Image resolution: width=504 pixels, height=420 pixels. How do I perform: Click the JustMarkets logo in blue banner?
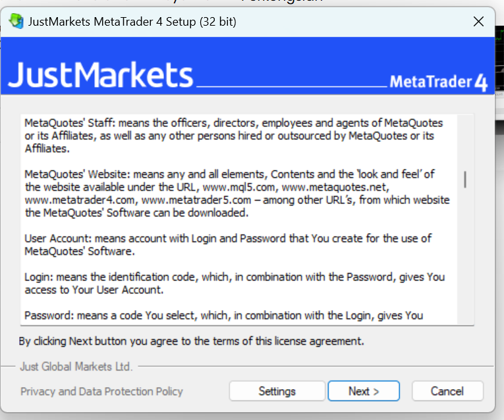[100, 75]
